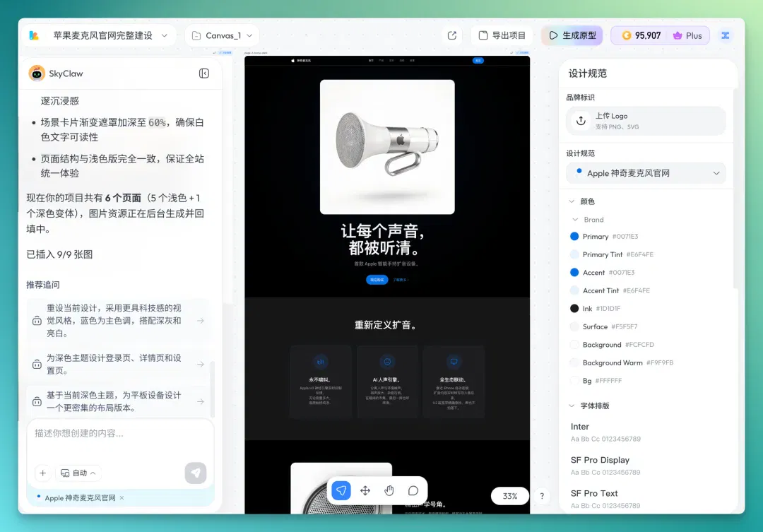Click the Ink #1D1D1F color swatch
The width and height of the screenshot is (763, 532).
574,309
